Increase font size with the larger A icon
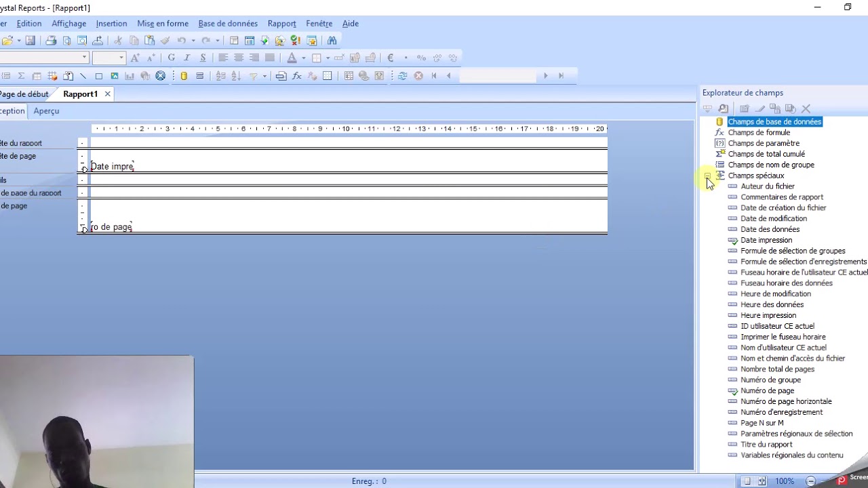The image size is (868, 488). click(x=135, y=58)
